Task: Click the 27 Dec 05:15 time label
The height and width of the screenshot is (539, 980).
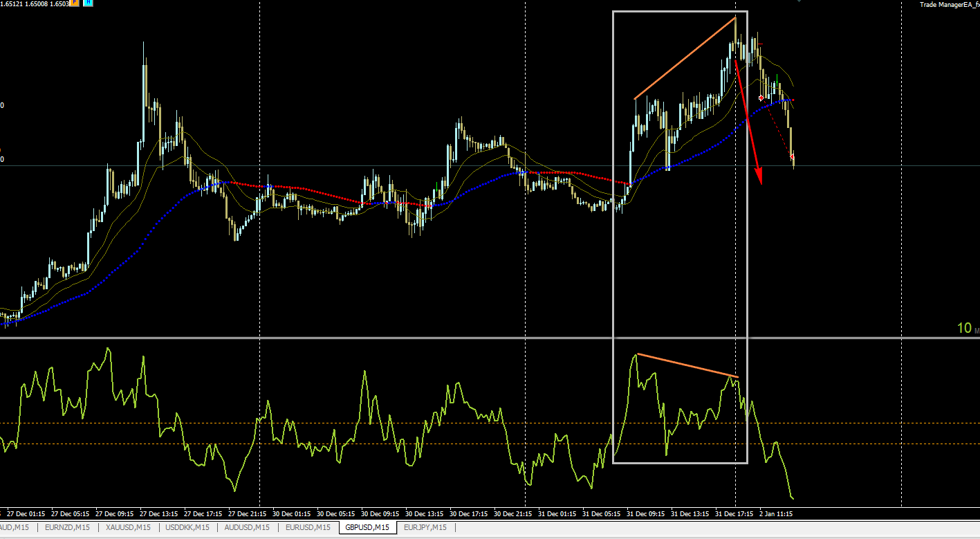Action: click(71, 514)
